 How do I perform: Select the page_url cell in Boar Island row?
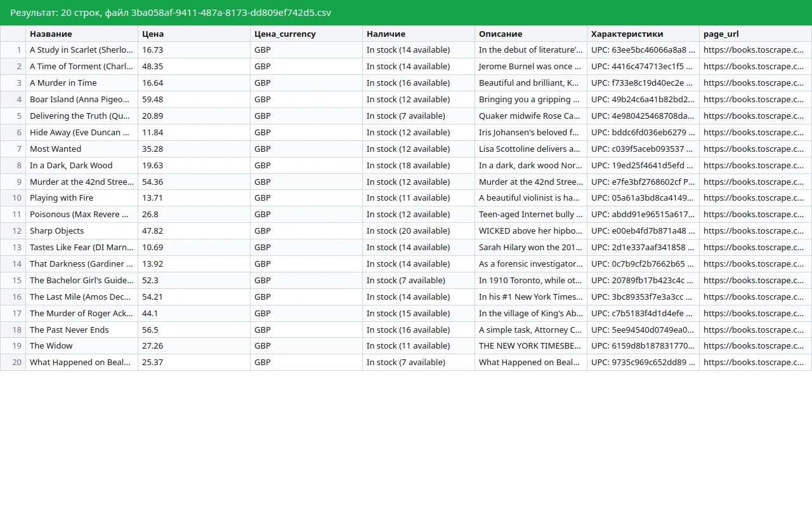pyautogui.click(x=756, y=99)
